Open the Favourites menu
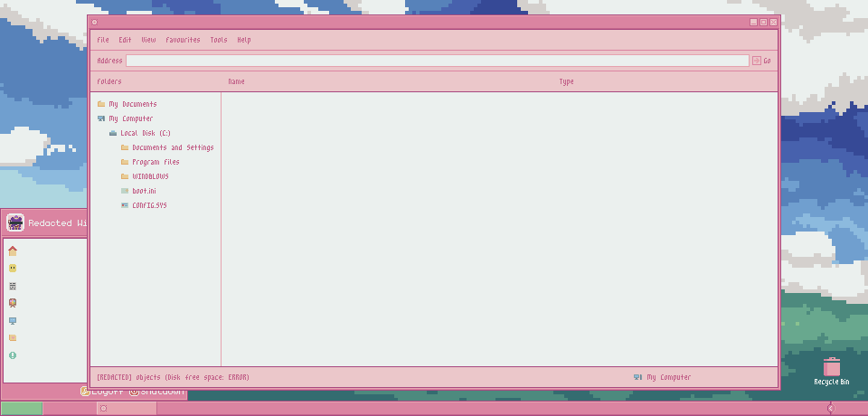 [183, 40]
